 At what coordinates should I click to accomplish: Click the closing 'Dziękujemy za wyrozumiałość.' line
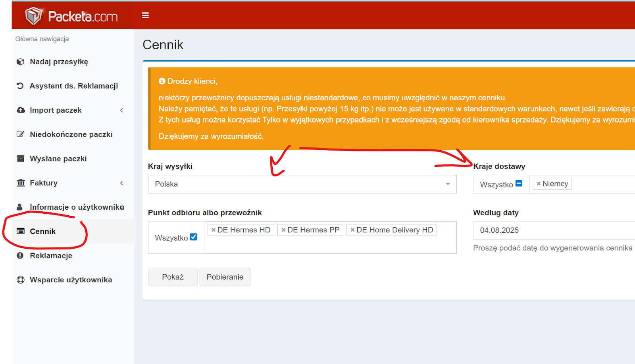coord(211,136)
